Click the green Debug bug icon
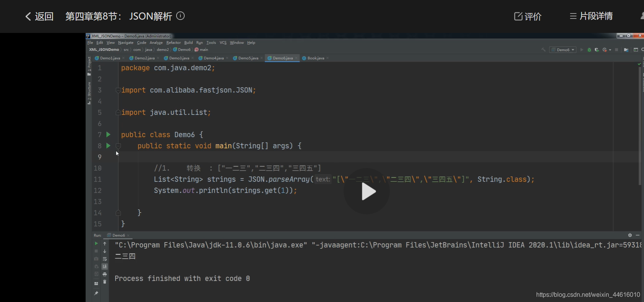This screenshot has width=644, height=302. [x=589, y=50]
